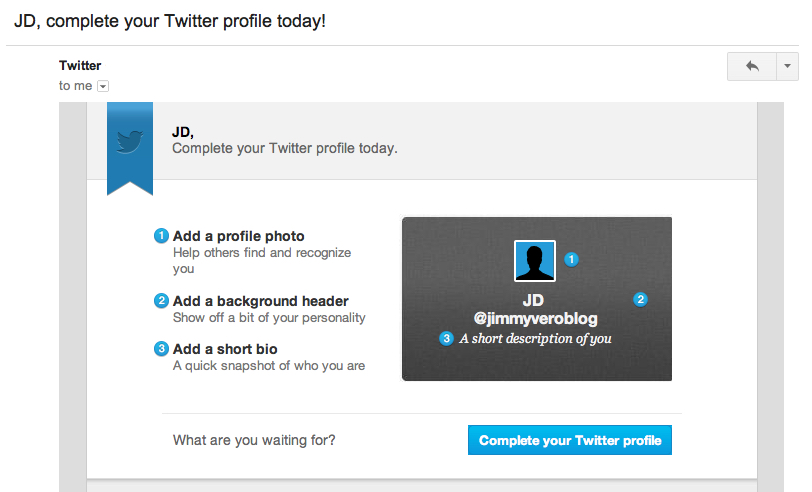812x492 pixels.
Task: Click the profile silhouette avatar in preview
Action: coord(534,261)
